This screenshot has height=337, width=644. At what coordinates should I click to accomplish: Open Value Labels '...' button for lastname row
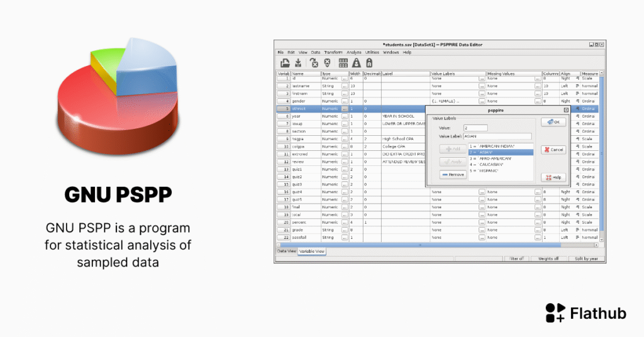coord(482,86)
